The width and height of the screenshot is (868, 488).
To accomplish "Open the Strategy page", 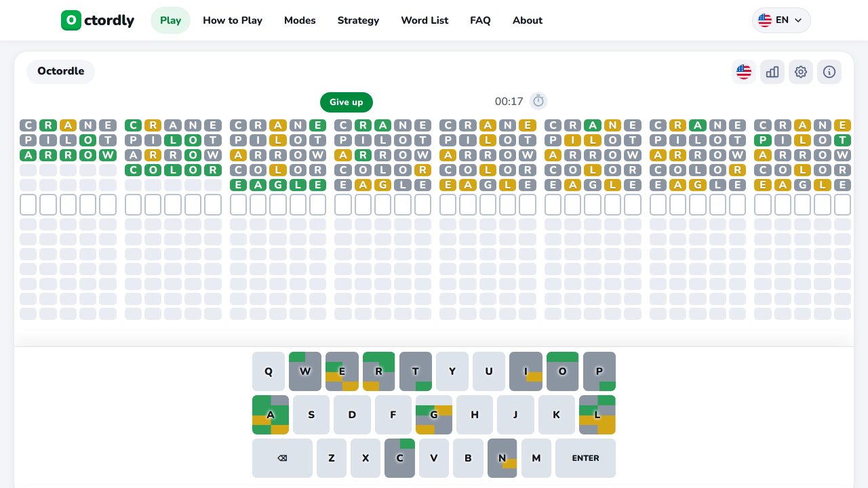I will click(x=358, y=20).
